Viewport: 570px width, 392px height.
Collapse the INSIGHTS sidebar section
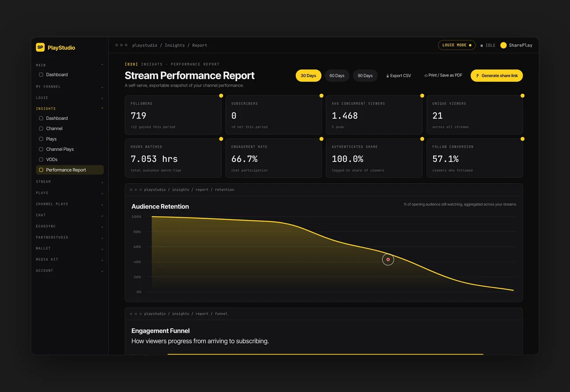tap(69, 109)
